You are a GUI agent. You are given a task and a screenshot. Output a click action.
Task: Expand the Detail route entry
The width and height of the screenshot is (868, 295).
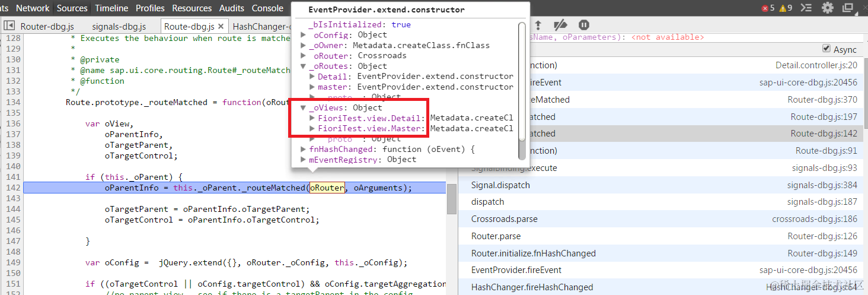(312, 77)
